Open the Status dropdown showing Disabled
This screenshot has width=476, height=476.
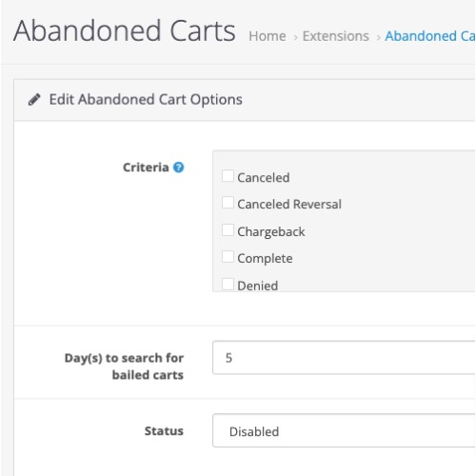coord(344,430)
